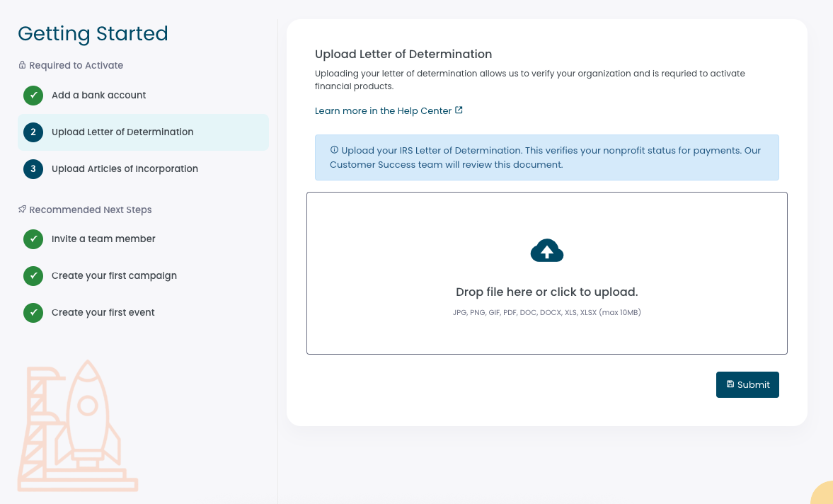The width and height of the screenshot is (833, 504).
Task: Click the rocket icon beside Recommended Next Steps
Action: (x=21, y=210)
